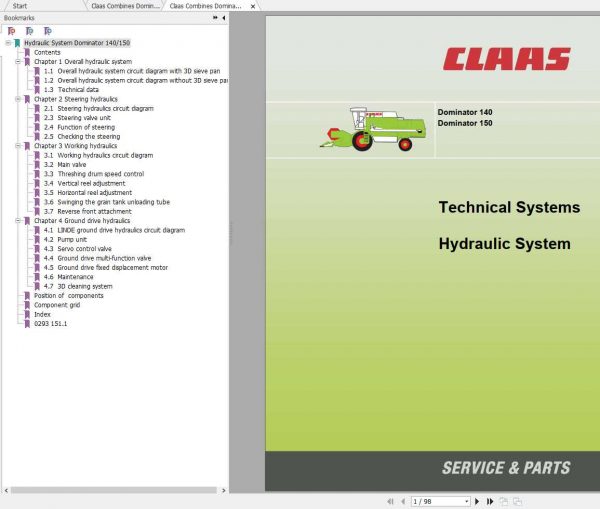
Task: Open bookmark 4.2 Pump unit
Action: [65, 240]
